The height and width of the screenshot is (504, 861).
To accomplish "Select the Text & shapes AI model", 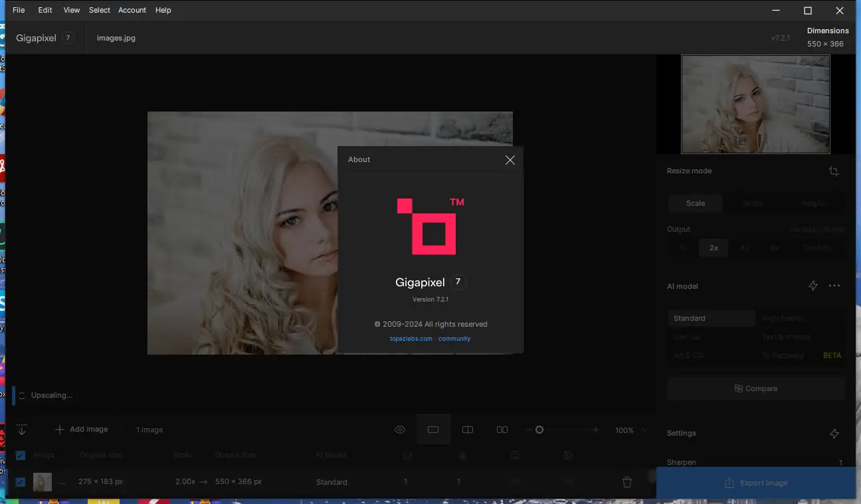I will (800, 337).
